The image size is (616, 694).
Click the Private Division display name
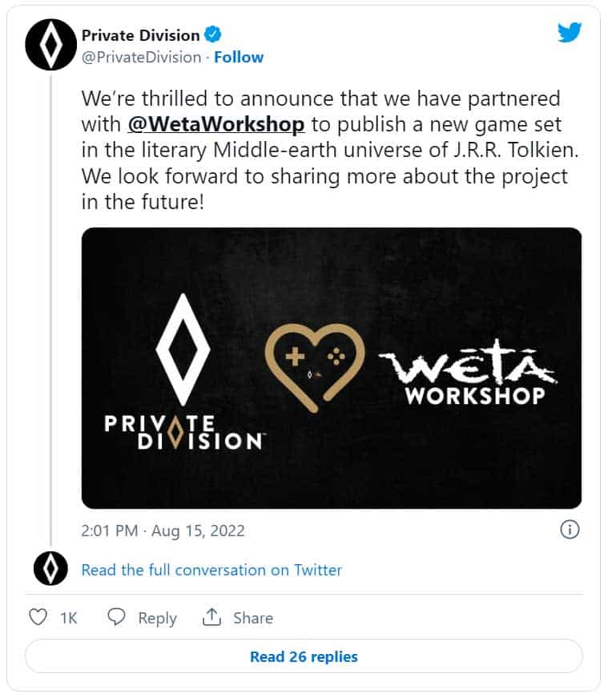click(140, 35)
